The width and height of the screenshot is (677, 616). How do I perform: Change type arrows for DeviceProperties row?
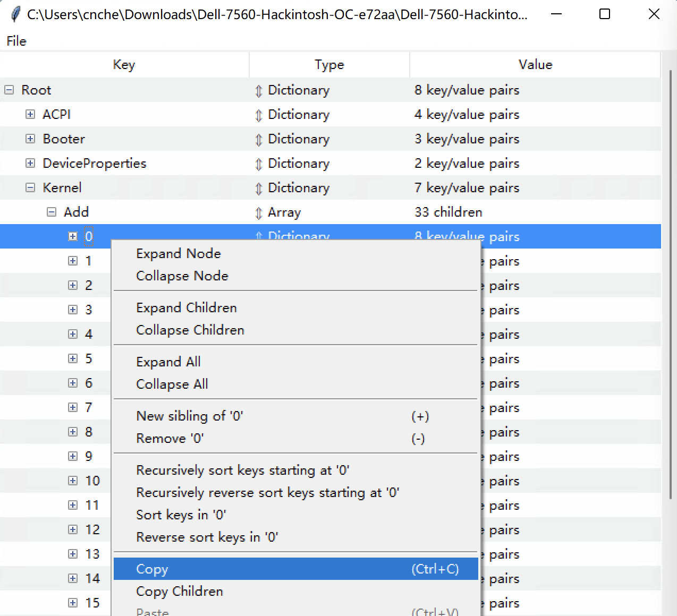[259, 164]
